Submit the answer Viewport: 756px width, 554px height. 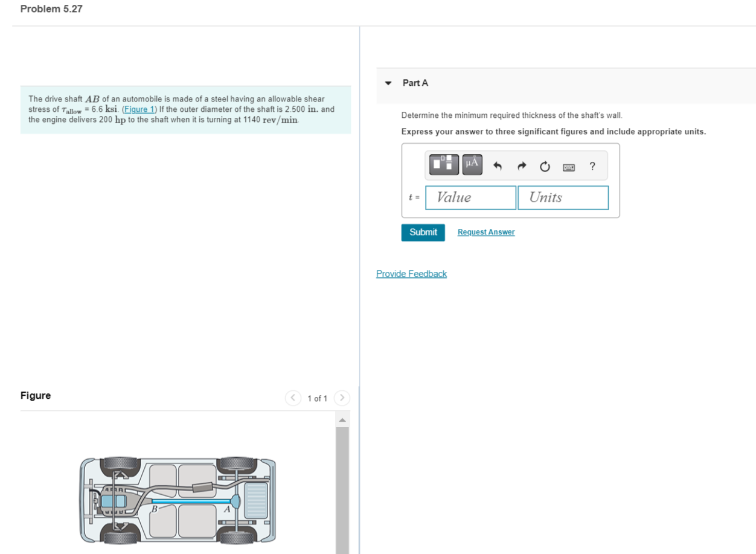tap(423, 233)
